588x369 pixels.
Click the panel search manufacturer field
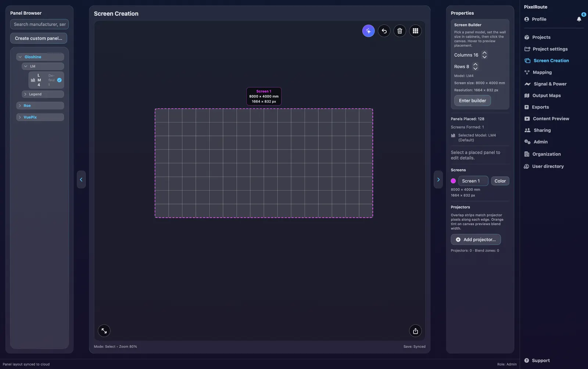coord(39,24)
